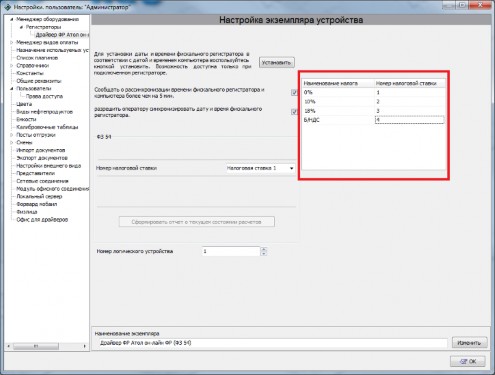Click the Наименование налога column header

[x=338, y=83]
